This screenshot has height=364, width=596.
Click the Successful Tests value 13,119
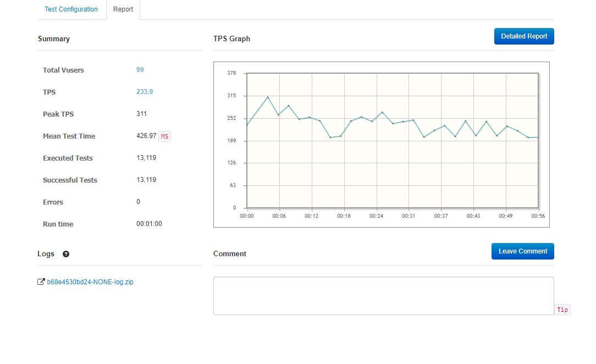pyautogui.click(x=146, y=180)
